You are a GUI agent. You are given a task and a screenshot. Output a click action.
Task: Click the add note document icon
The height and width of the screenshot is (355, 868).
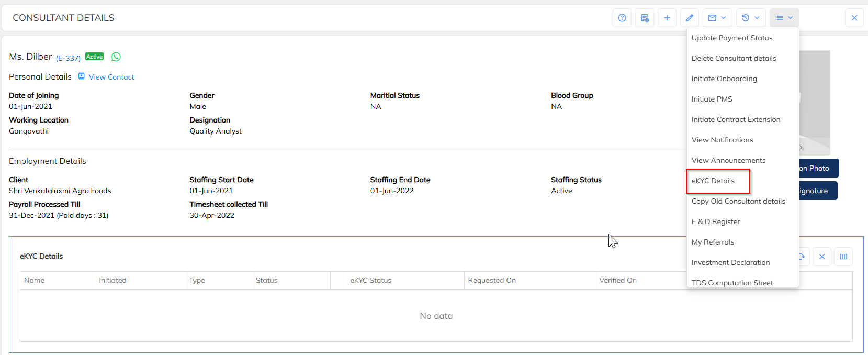[645, 18]
